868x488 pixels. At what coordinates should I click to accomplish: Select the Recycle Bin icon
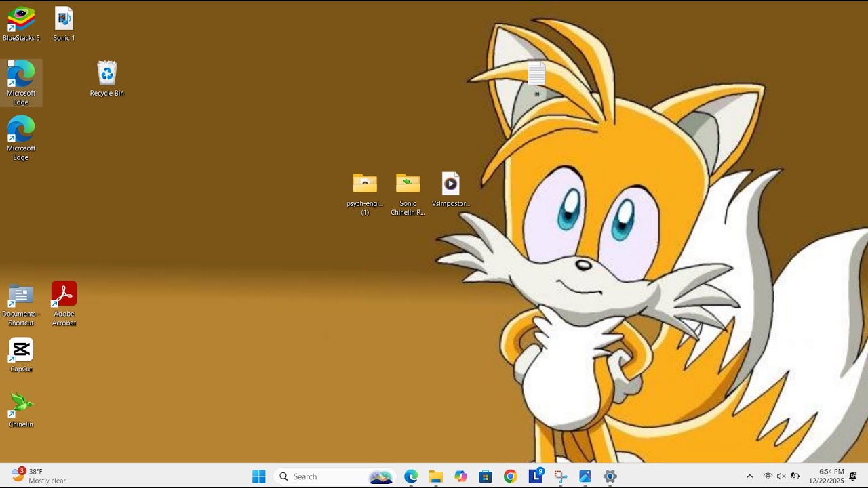107,79
